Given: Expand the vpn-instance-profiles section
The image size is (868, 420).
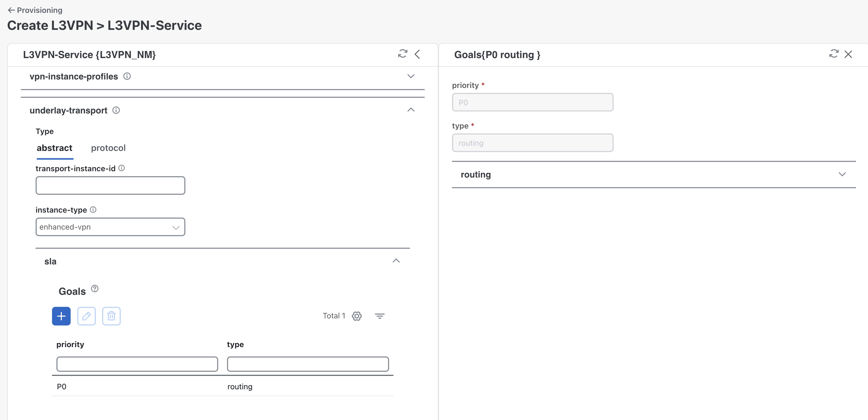Looking at the screenshot, I should coord(410,76).
